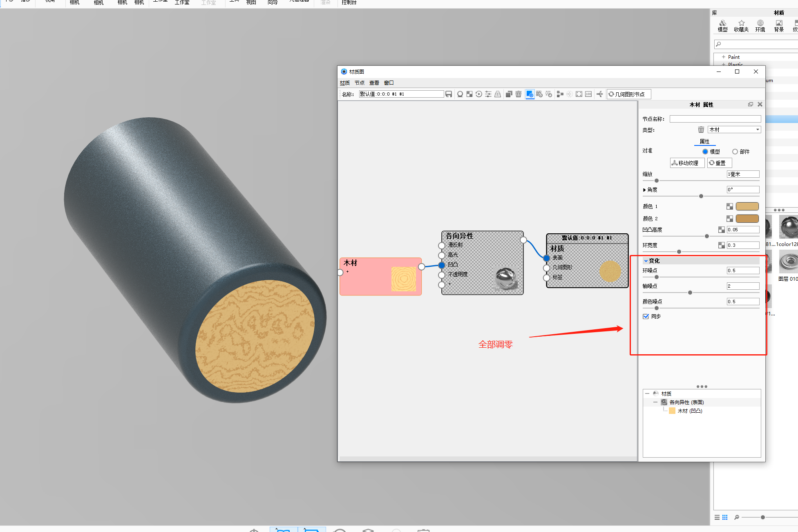The height and width of the screenshot is (532, 798).
Task: Click the 移动纹理 button
Action: point(686,163)
